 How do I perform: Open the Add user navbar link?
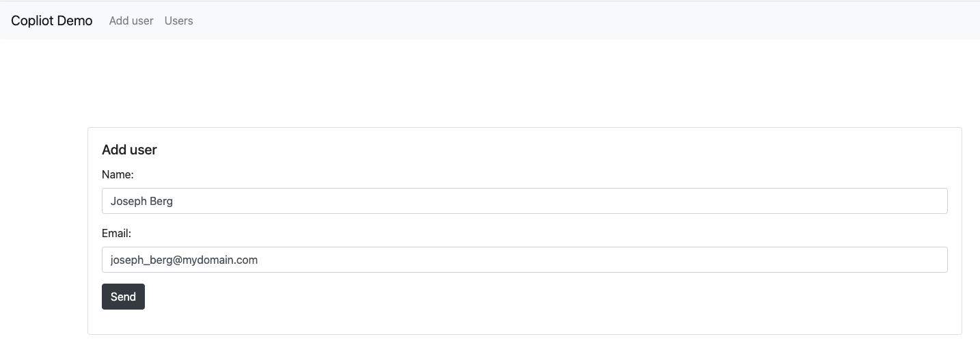click(x=131, y=21)
